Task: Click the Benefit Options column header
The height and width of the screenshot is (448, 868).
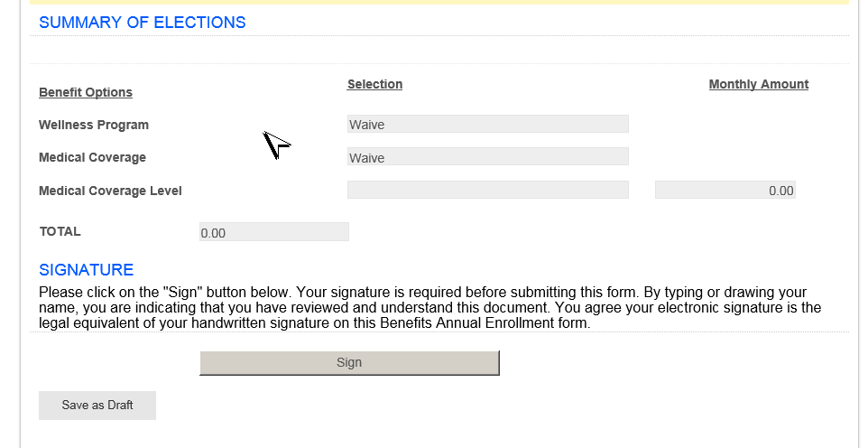Action: pyautogui.click(x=86, y=92)
